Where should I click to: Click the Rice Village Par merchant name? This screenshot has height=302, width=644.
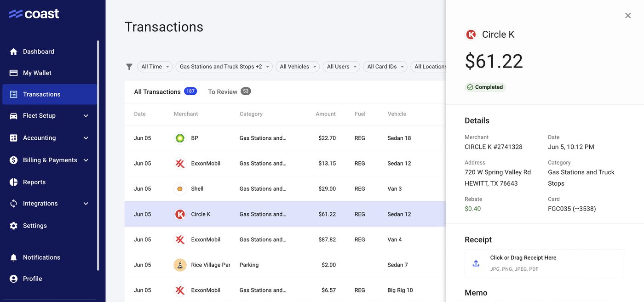(x=211, y=265)
